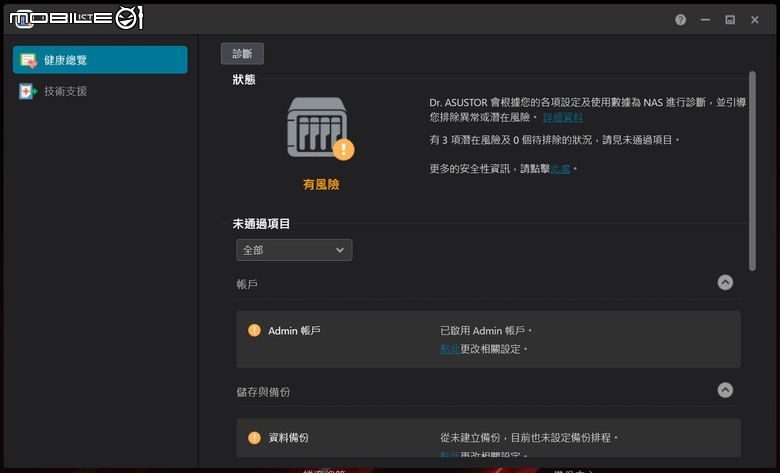The height and width of the screenshot is (473, 780).
Task: Click the 從未建立備份 message text
Action: pos(529,438)
